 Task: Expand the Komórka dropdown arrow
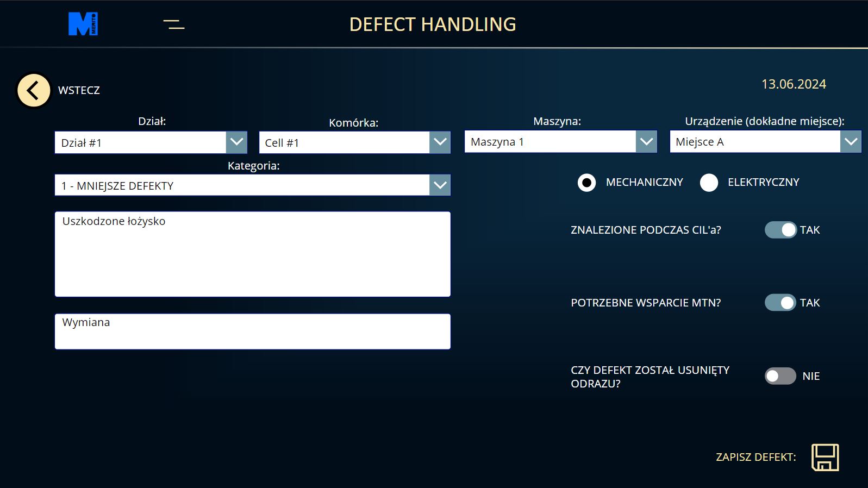pyautogui.click(x=440, y=142)
